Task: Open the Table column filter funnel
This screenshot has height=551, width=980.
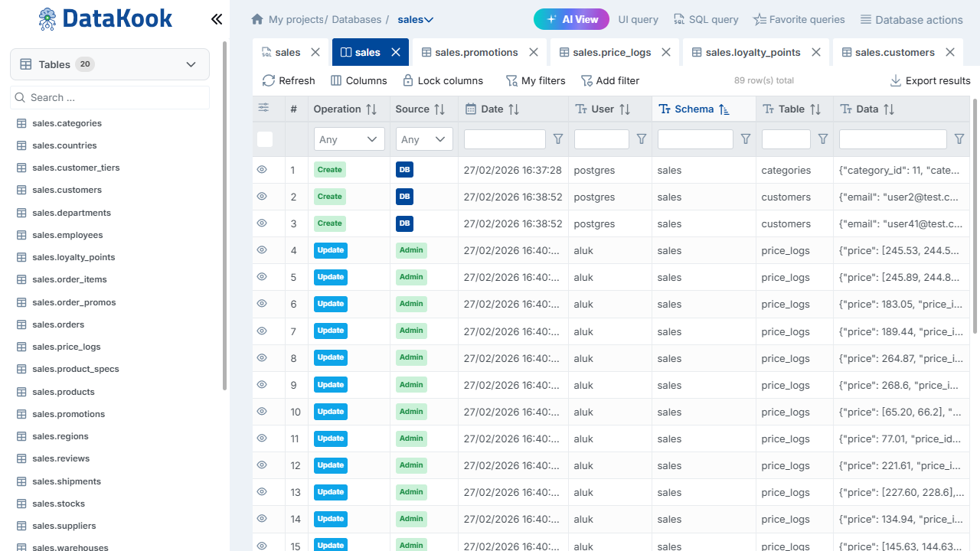Action: 823,139
